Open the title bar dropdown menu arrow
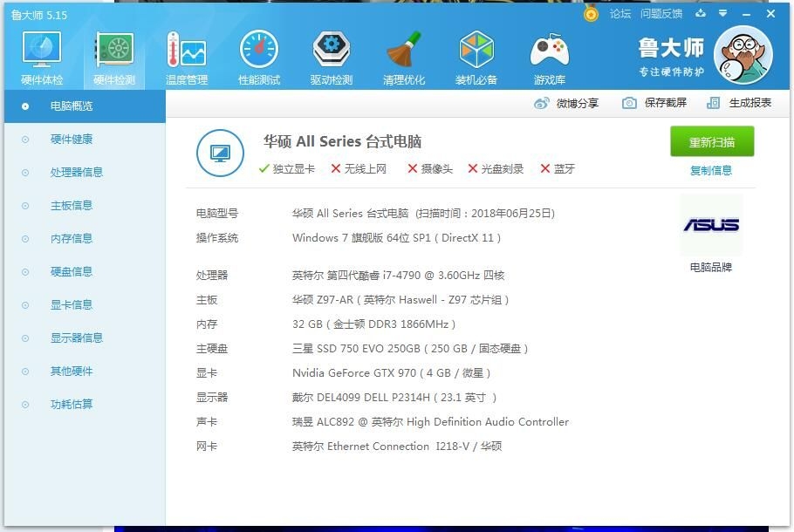The width and height of the screenshot is (794, 532). tap(723, 14)
